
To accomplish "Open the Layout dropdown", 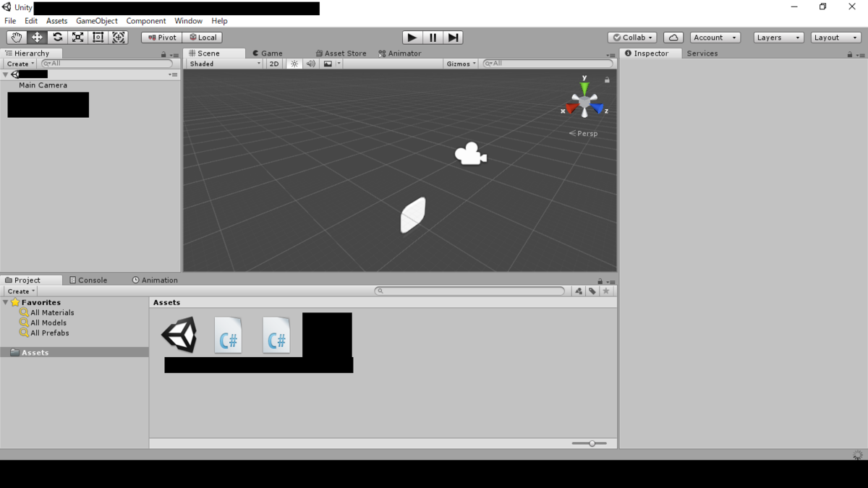I will 835,38.
